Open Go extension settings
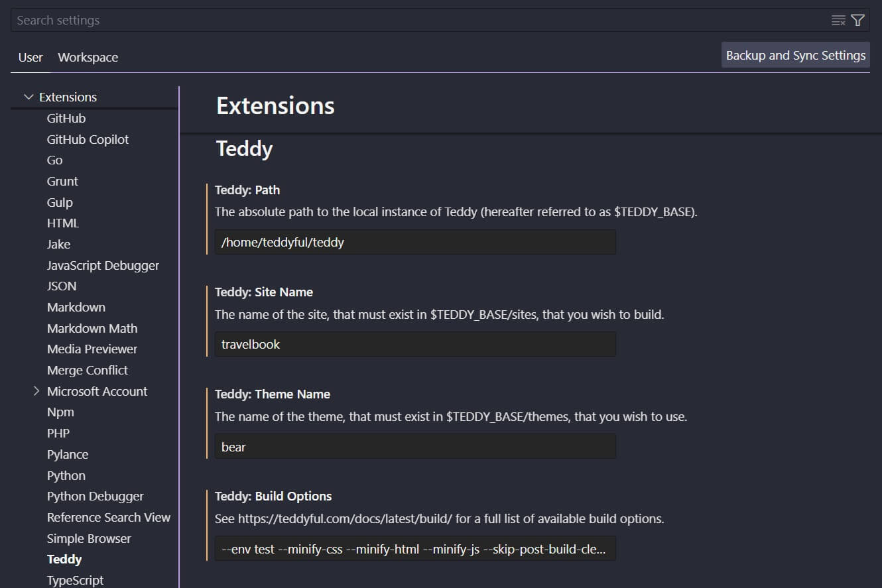This screenshot has height=588, width=882. [x=54, y=160]
